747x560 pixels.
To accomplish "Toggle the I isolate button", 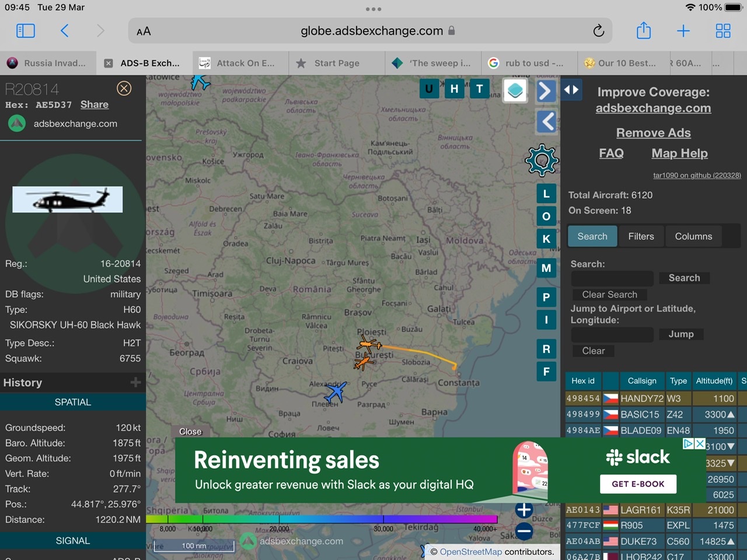I will [546, 320].
